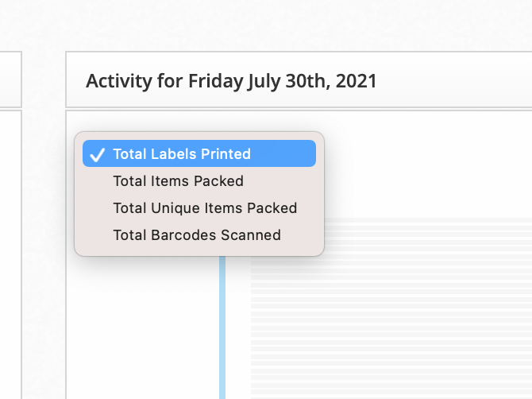Click the Activity for Friday heading

[x=230, y=81]
